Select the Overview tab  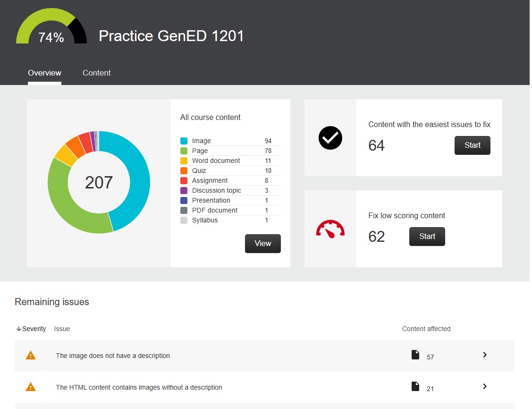[x=44, y=73]
